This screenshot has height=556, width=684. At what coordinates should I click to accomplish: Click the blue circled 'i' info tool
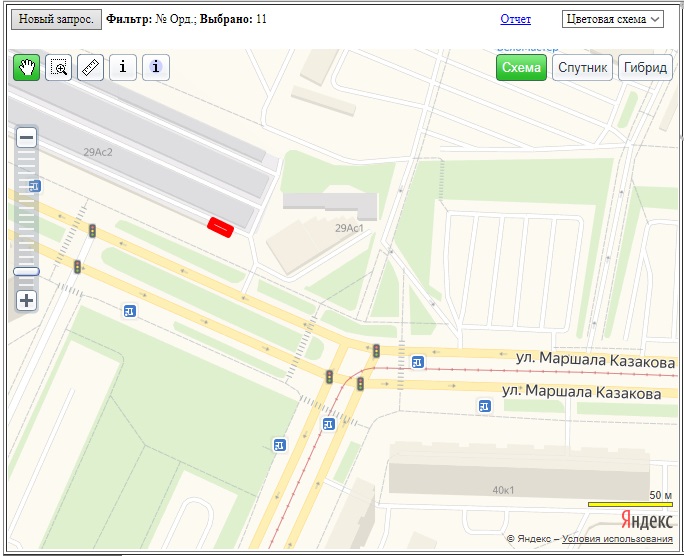156,67
